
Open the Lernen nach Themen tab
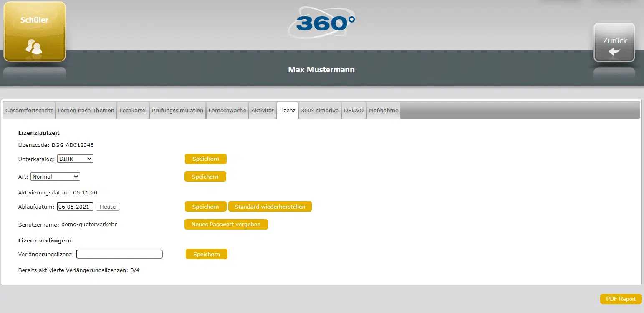(x=86, y=111)
